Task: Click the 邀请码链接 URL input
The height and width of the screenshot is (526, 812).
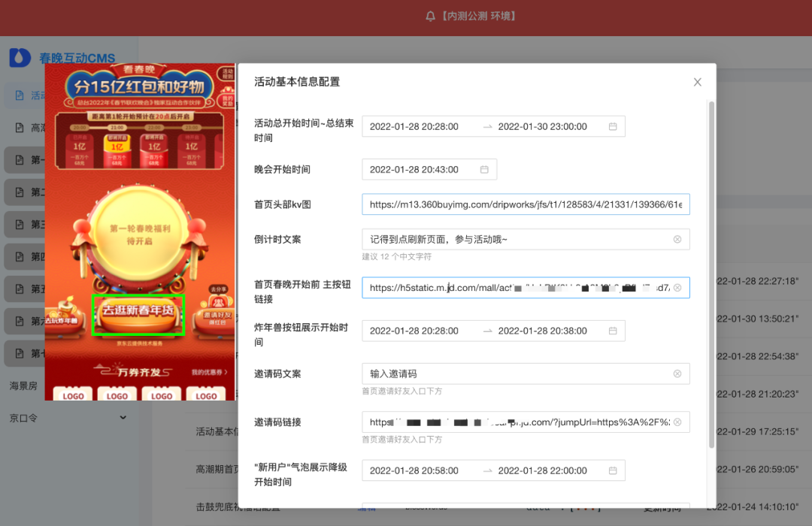Action: pos(526,422)
